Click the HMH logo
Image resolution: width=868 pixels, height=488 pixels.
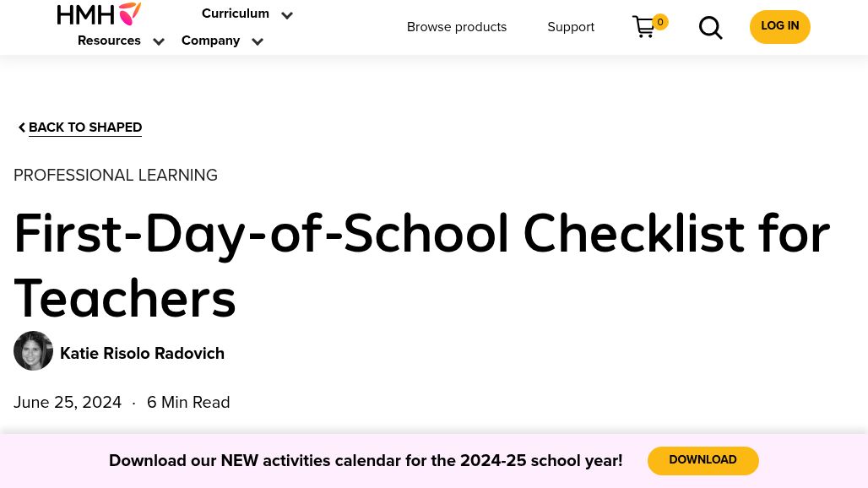(x=99, y=14)
